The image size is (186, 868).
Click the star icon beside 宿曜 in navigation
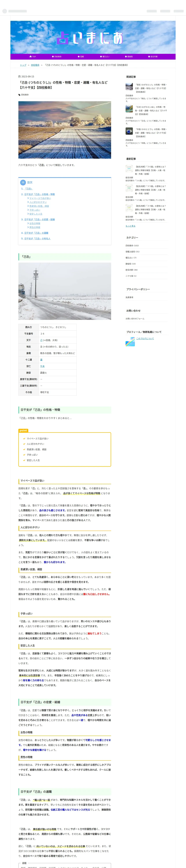point(79,57)
